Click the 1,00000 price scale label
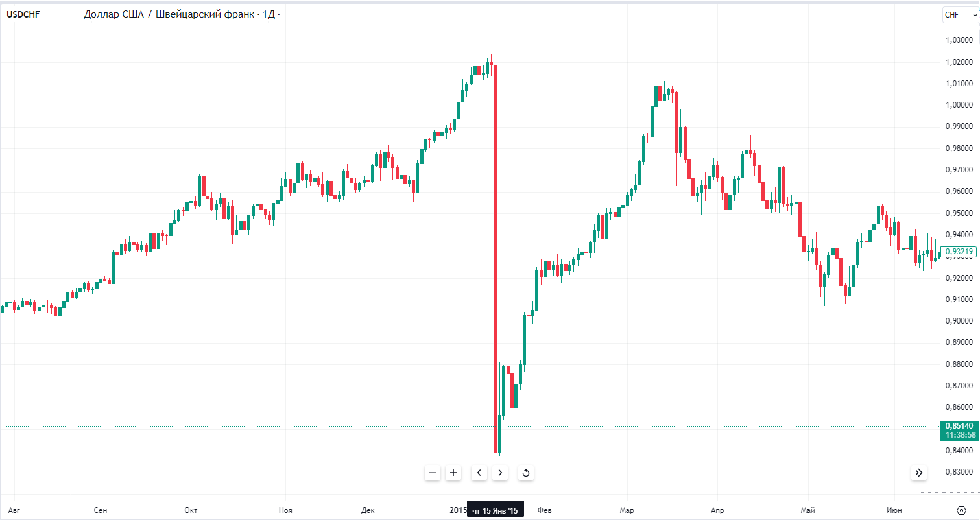 [959, 105]
